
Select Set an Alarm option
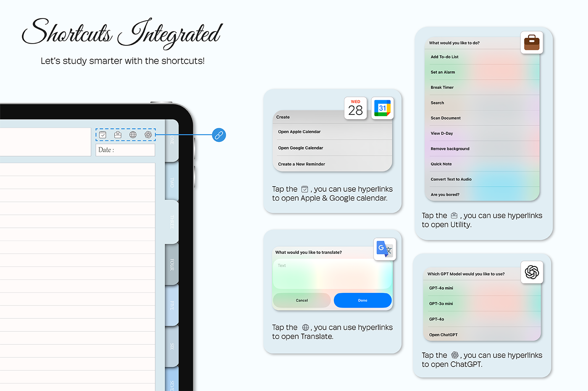coord(482,72)
